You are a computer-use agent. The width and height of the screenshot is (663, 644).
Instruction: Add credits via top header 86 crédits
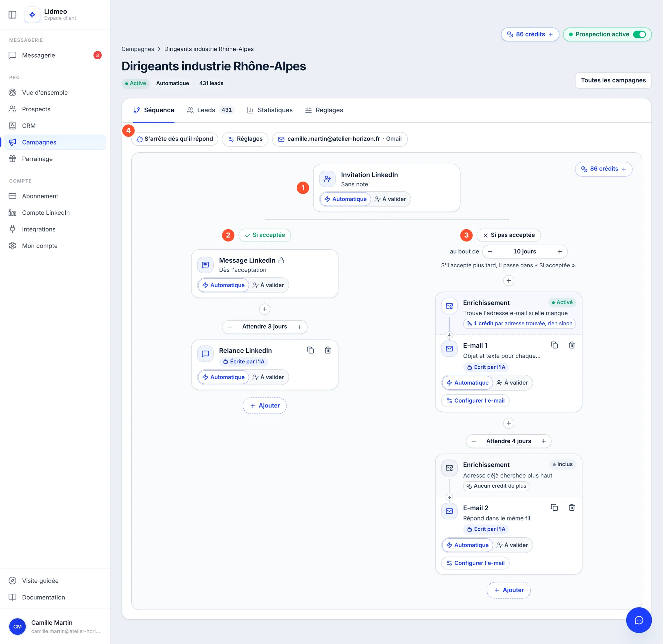coord(530,34)
